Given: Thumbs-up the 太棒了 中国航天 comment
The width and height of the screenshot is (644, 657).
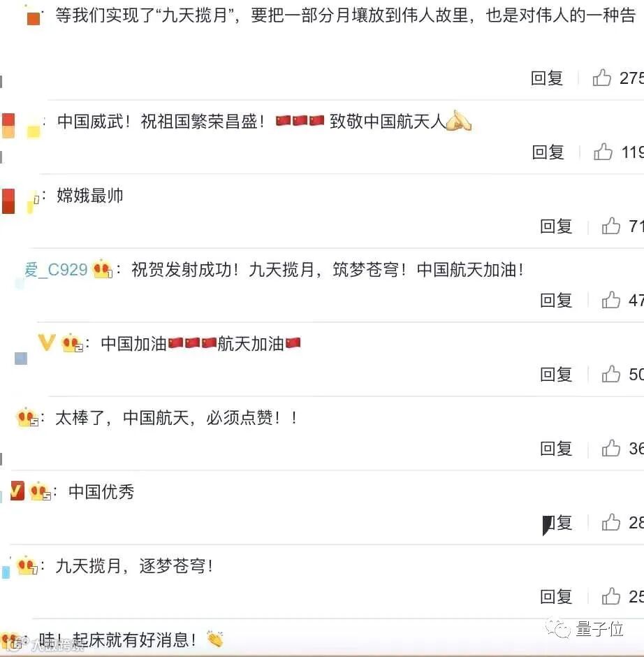Looking at the screenshot, I should (x=611, y=448).
